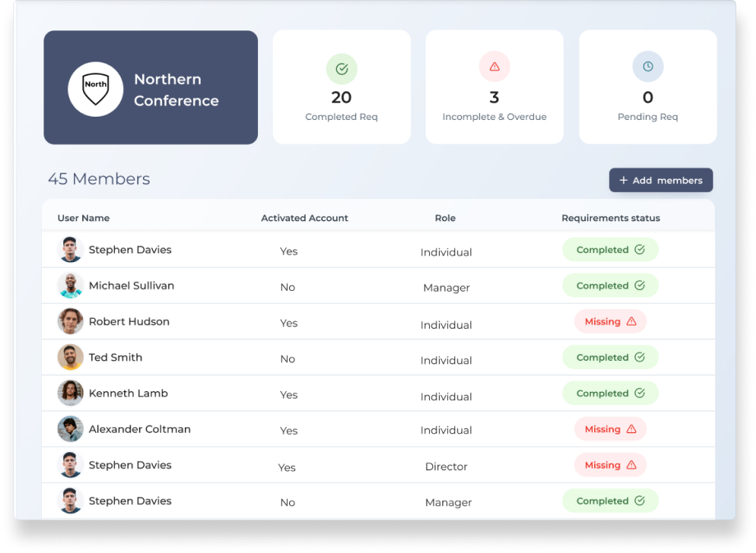Viewport: 756px width, 553px height.
Task: Click Ted Smith's profile avatar
Action: point(71,357)
